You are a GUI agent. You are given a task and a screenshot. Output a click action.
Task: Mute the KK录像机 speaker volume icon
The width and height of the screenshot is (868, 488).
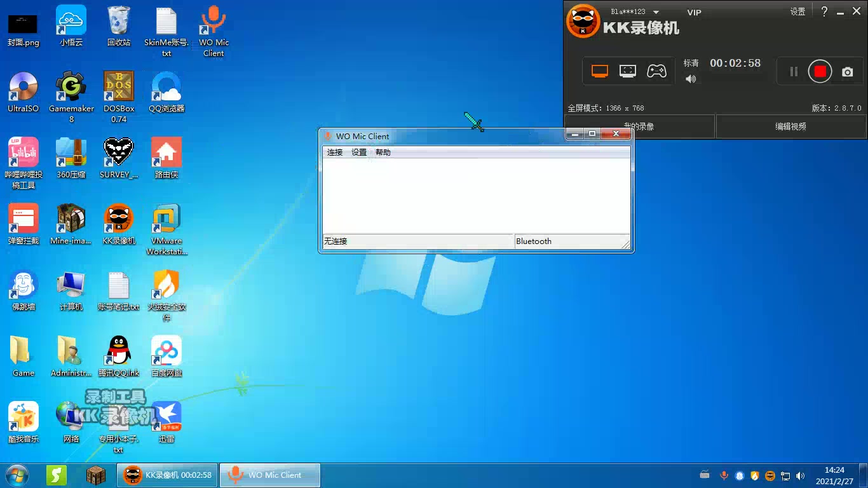(x=691, y=79)
